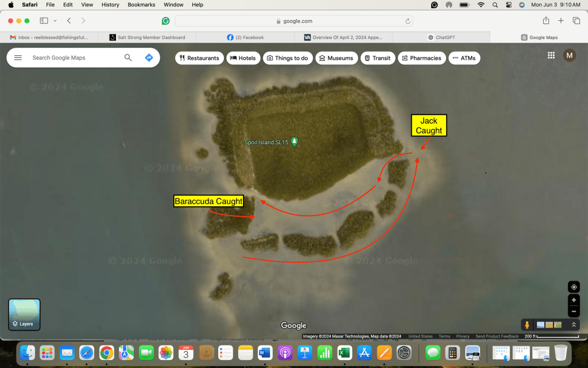Open Directions with the blue arrow icon
The width and height of the screenshot is (588, 368).
pyautogui.click(x=149, y=58)
